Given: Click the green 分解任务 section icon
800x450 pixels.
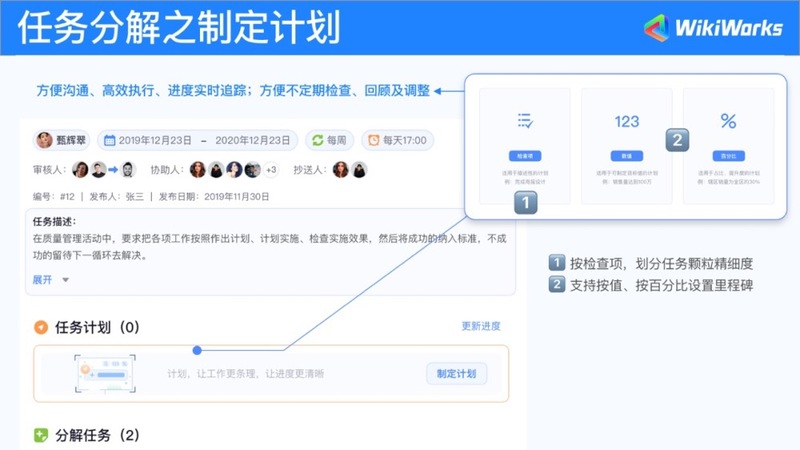Looking at the screenshot, I should pos(40,435).
